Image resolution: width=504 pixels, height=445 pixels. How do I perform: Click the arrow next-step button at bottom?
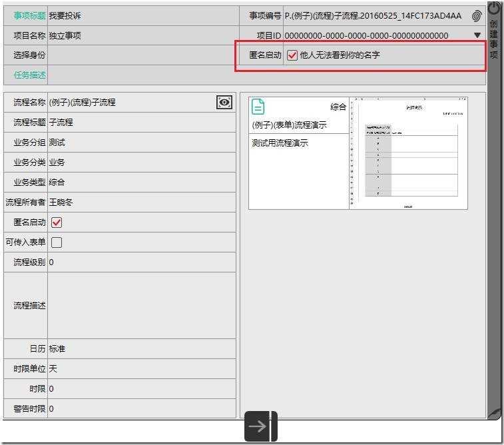[261, 426]
